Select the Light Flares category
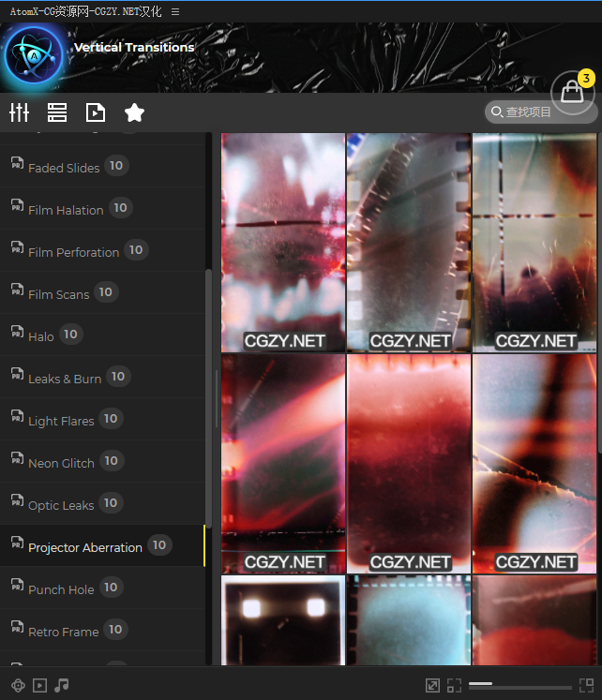The width and height of the screenshot is (602, 700). pos(103,419)
